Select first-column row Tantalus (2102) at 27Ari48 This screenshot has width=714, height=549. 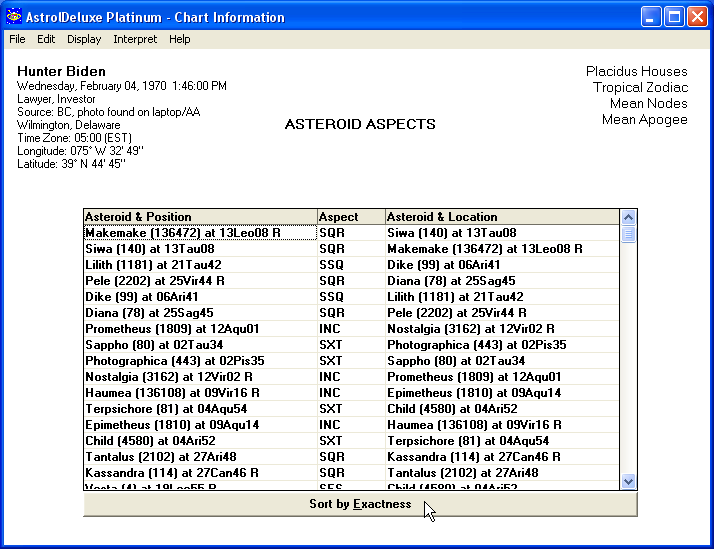click(x=200, y=457)
